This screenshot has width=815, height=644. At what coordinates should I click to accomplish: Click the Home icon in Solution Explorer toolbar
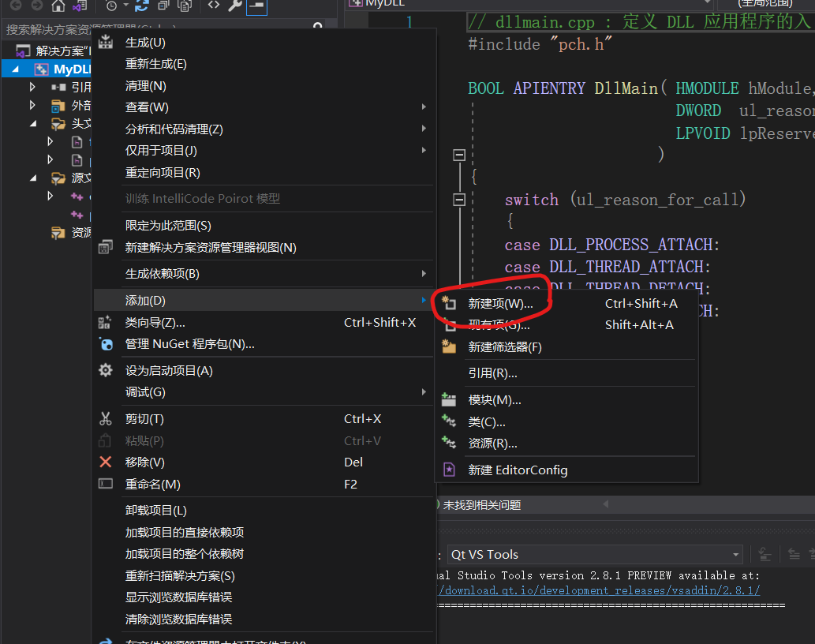(58, 6)
